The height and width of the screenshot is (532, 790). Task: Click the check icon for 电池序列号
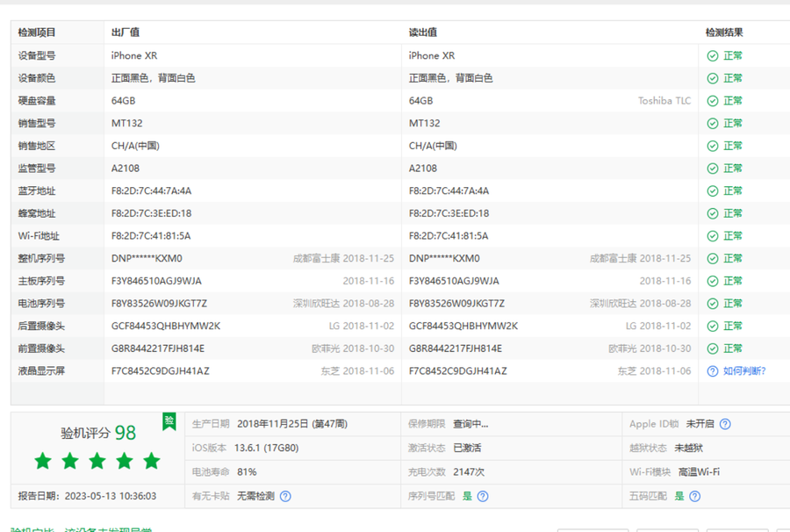coord(713,303)
